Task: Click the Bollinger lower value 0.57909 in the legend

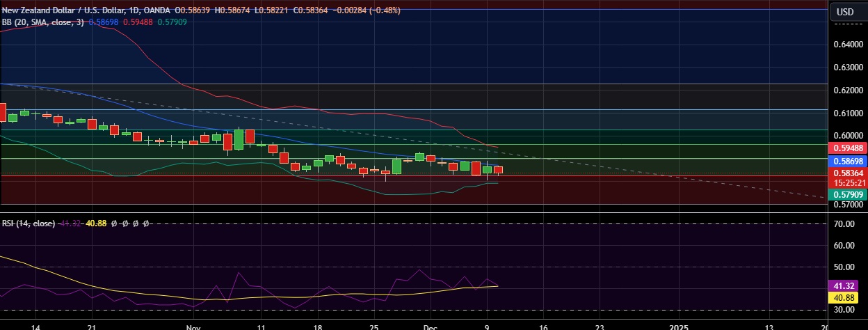Action: click(172, 22)
